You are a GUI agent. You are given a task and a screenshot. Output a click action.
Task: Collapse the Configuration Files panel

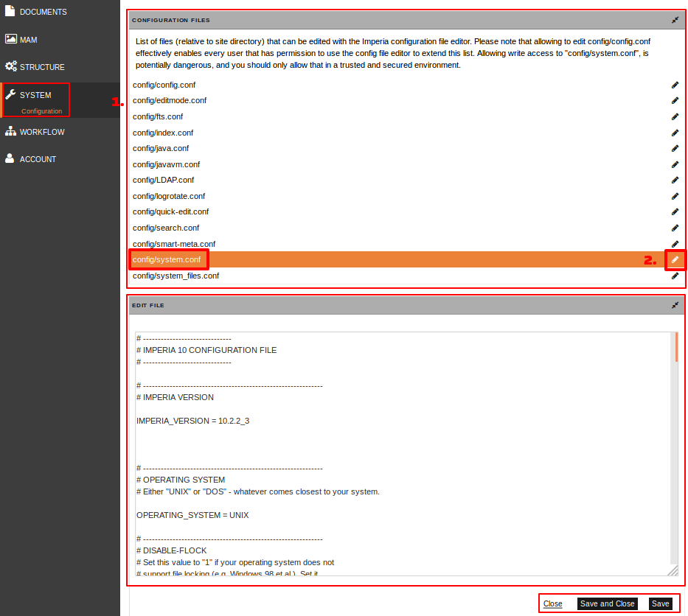tap(675, 20)
